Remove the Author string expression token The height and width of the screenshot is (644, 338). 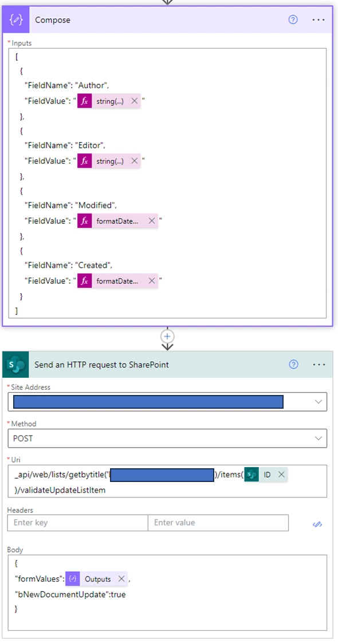(135, 101)
